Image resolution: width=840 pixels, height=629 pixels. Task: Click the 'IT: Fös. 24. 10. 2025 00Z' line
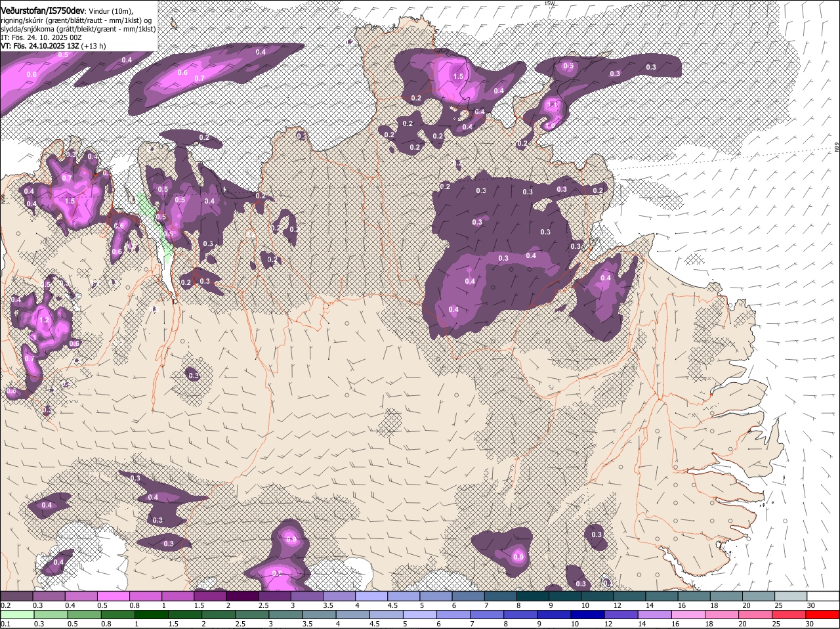41,37
